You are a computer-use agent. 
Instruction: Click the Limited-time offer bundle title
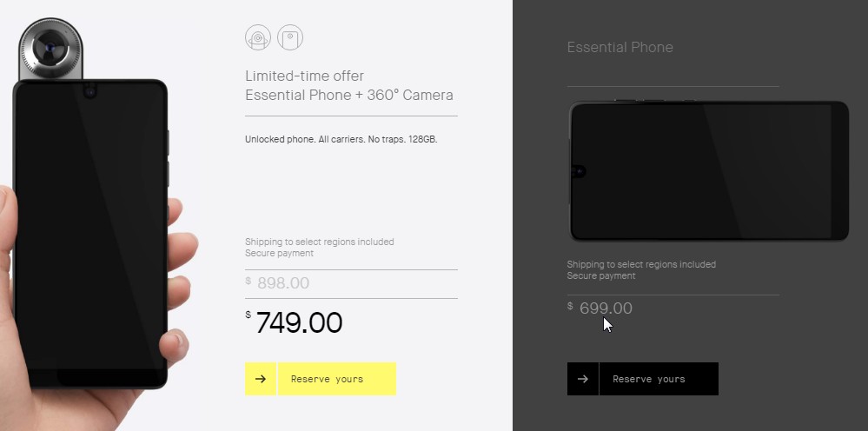click(x=349, y=85)
